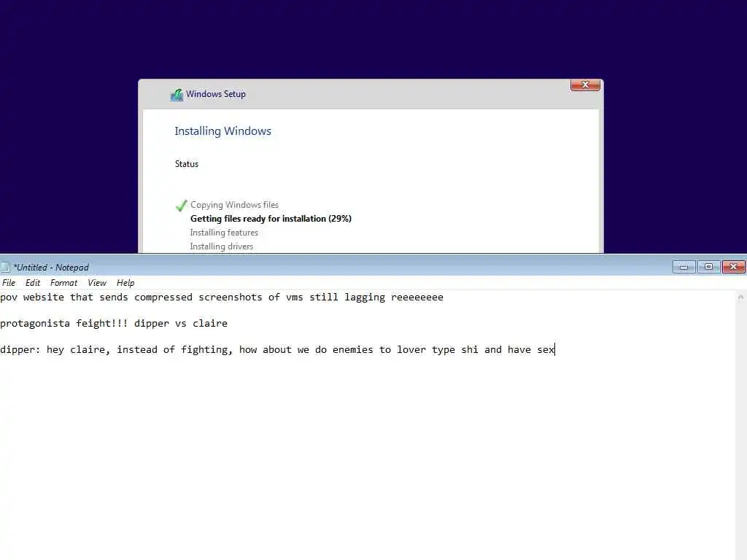The height and width of the screenshot is (560, 747).
Task: Click the Notepad document icon in title bar
Action: pos(5,267)
